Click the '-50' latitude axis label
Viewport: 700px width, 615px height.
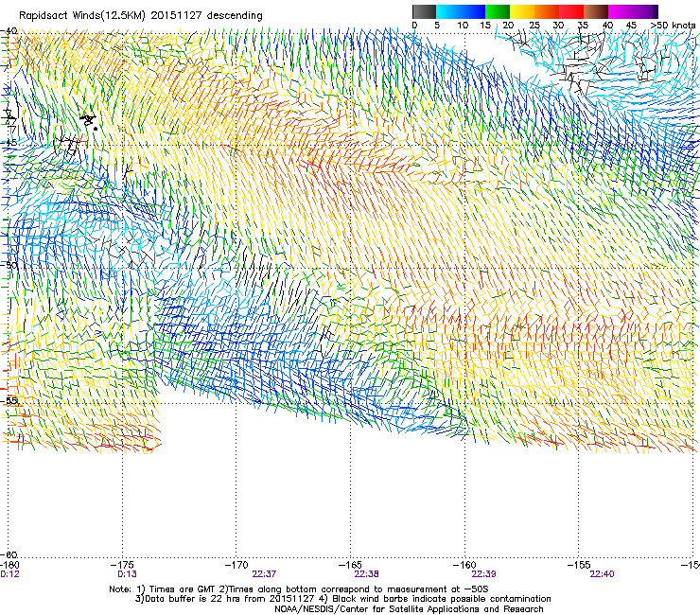tap(9, 265)
